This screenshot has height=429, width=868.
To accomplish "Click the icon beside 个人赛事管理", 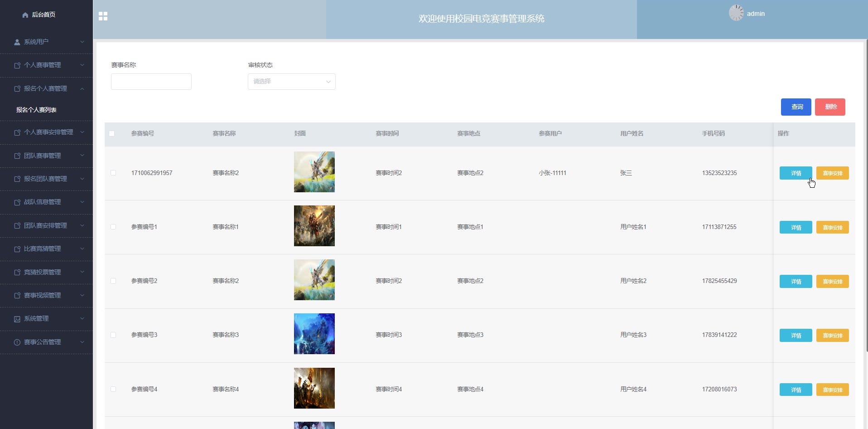I will click(17, 65).
